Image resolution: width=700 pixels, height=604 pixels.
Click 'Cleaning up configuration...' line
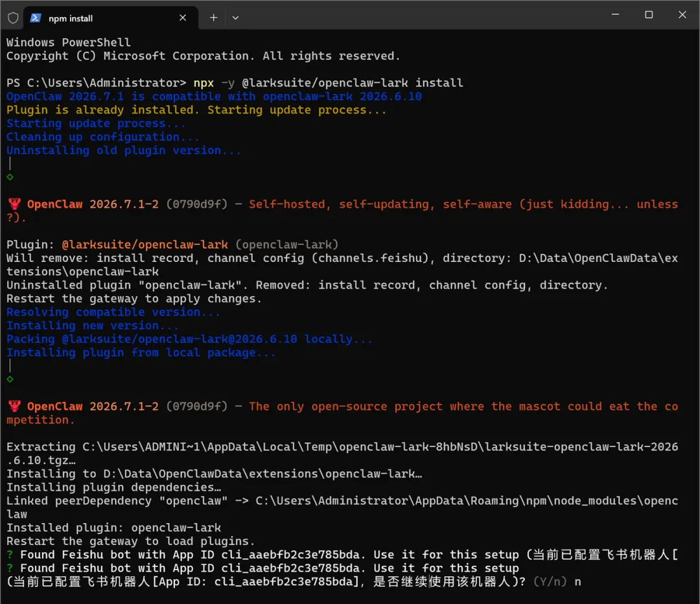click(102, 137)
